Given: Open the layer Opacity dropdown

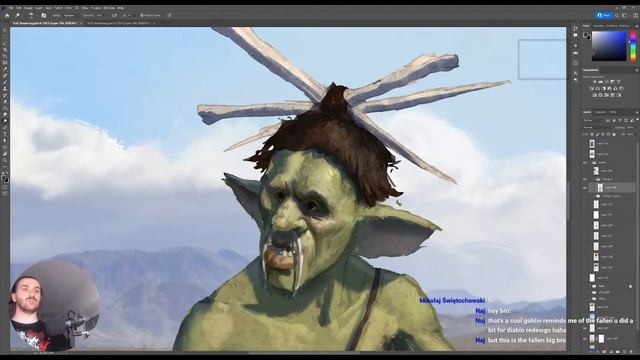Looking at the screenshot, I should coord(631,127).
